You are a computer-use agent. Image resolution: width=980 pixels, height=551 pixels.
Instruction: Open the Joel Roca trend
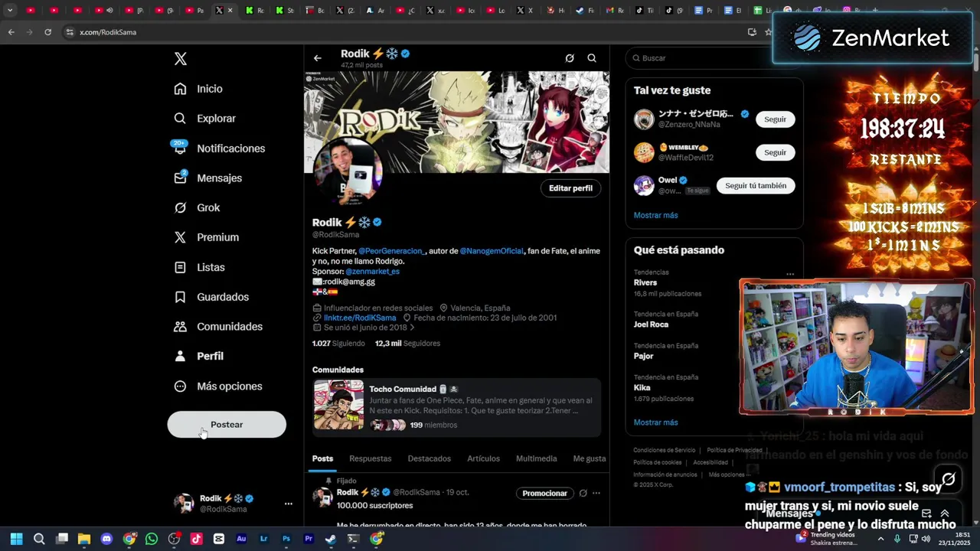pyautogui.click(x=651, y=324)
